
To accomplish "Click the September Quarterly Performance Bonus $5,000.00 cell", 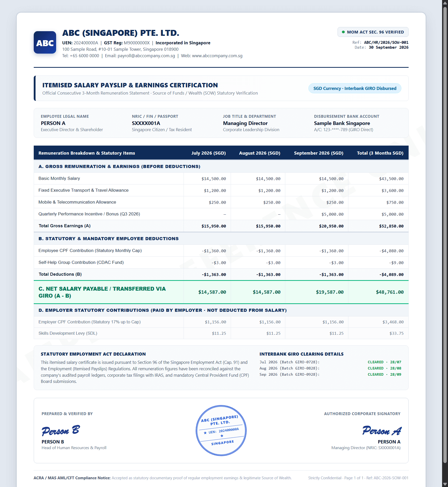I will (332, 214).
